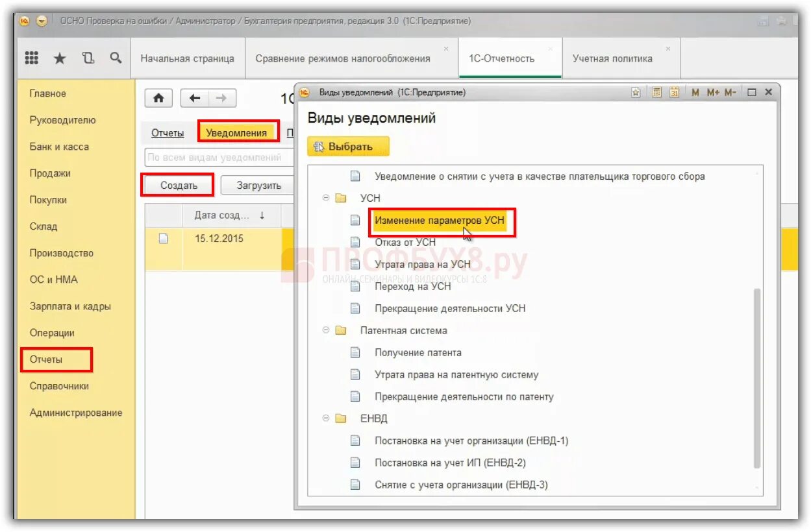Screen dimensions: 811x532
Task: Open Продажи section
Action: (x=50, y=173)
